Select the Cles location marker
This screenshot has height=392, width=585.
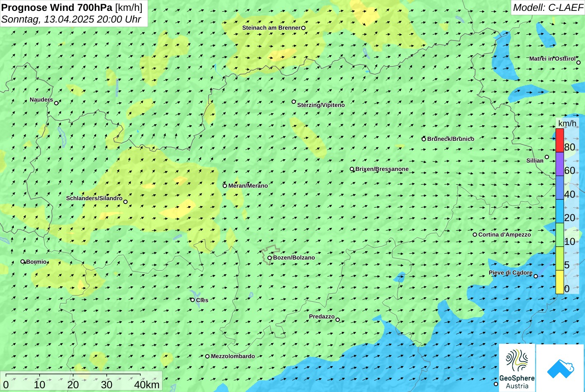192,300
